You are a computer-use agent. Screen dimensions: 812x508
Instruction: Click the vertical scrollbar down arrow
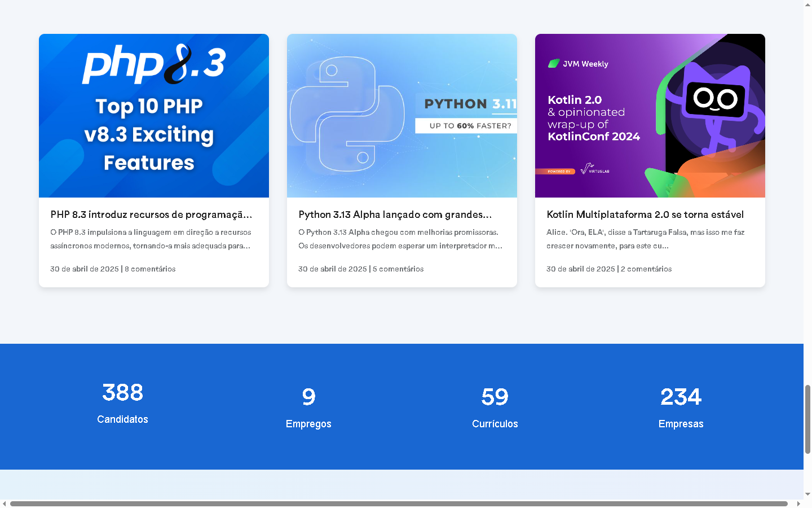click(807, 494)
